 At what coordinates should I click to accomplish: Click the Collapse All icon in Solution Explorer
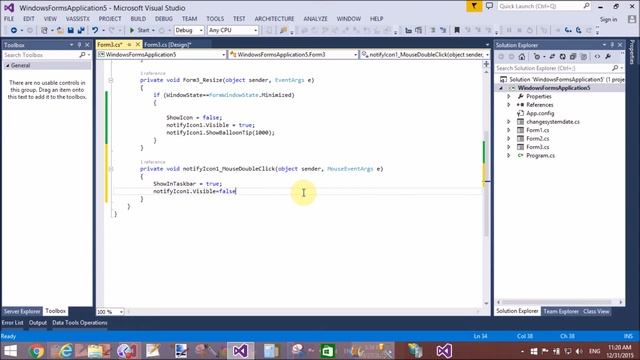point(573,57)
